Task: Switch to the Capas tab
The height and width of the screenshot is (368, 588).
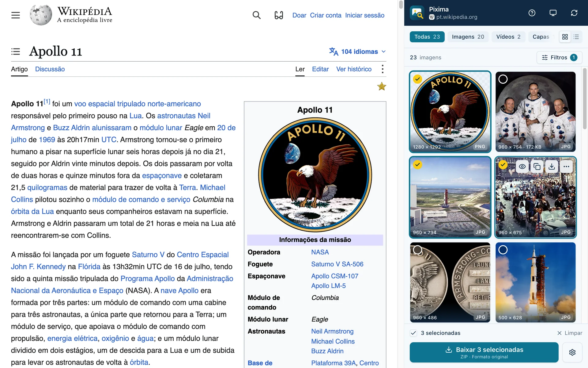Action: tap(541, 37)
